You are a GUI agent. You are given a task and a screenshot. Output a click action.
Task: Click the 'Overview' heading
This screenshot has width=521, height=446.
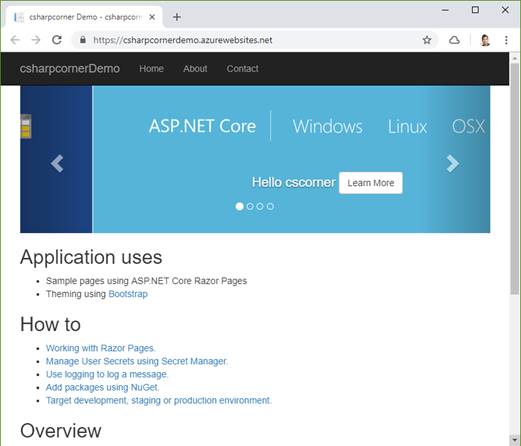coord(61,431)
